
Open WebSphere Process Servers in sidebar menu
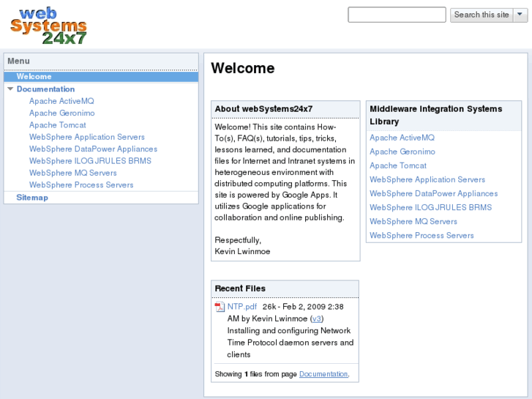coord(81,184)
